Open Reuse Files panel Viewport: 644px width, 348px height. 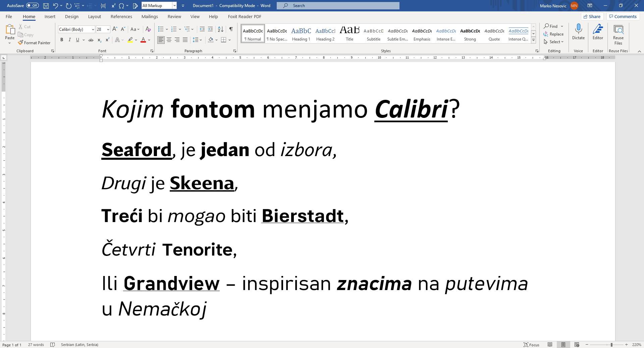[x=618, y=34]
